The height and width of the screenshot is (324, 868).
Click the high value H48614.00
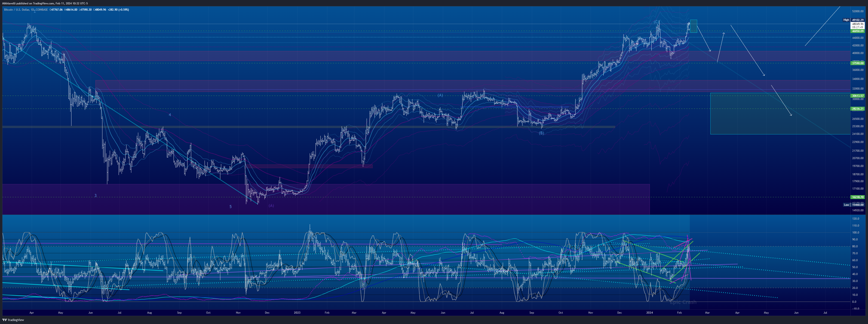coord(71,10)
